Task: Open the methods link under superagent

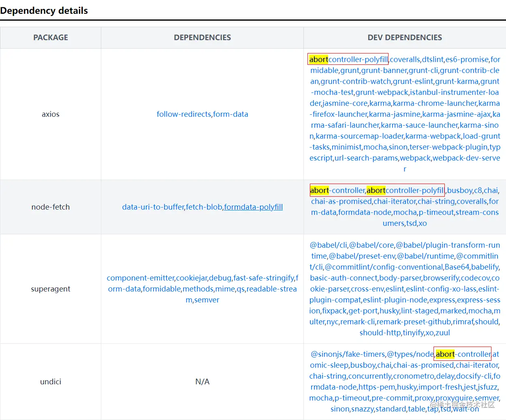Action: click(x=198, y=289)
